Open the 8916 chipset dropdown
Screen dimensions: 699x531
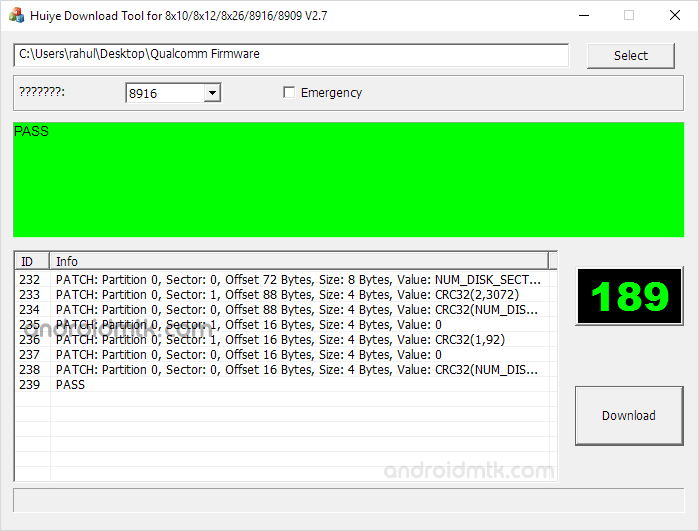point(211,94)
